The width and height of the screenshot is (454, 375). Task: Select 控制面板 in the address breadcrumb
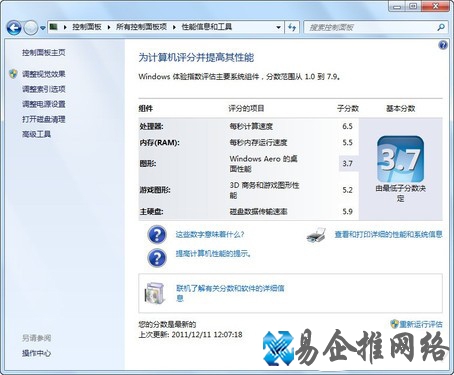click(x=87, y=27)
